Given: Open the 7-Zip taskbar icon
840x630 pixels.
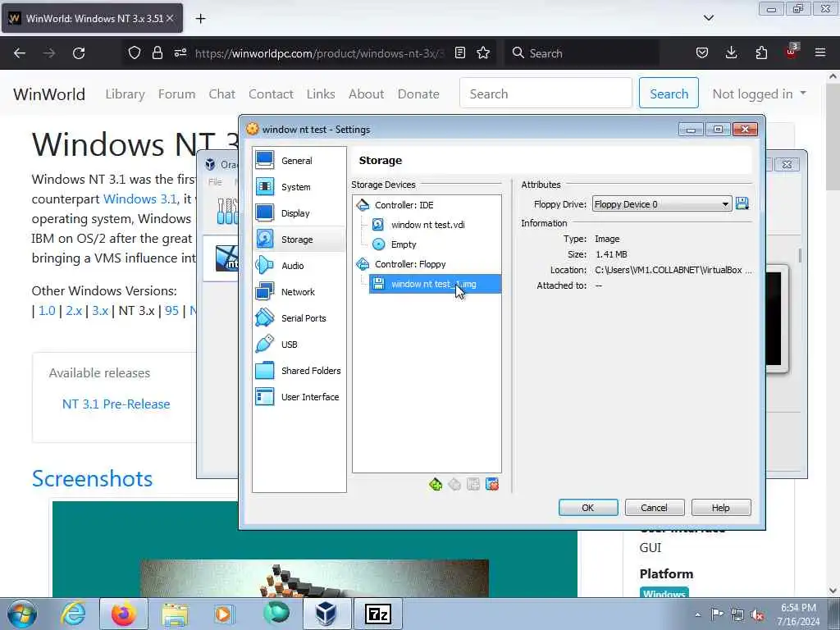Looking at the screenshot, I should point(377,614).
